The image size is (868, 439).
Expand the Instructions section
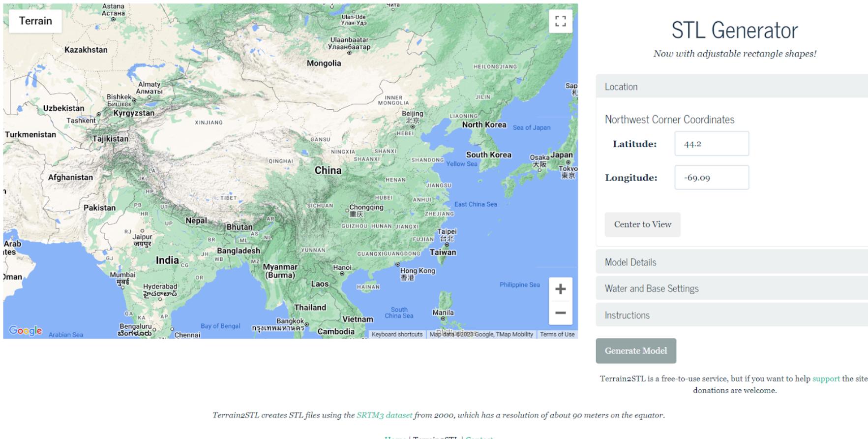[732, 315]
